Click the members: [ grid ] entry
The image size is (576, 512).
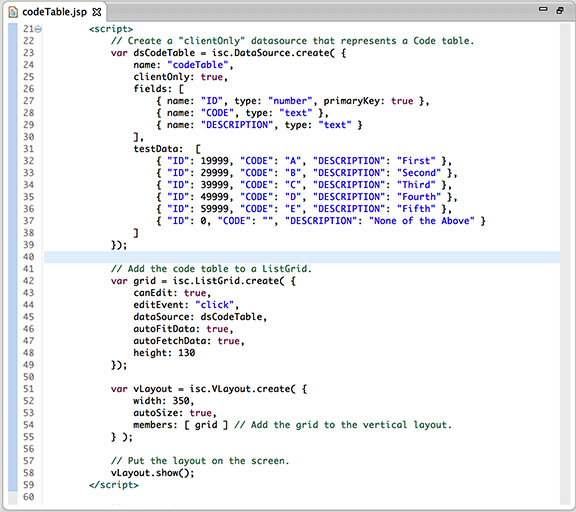point(180,425)
